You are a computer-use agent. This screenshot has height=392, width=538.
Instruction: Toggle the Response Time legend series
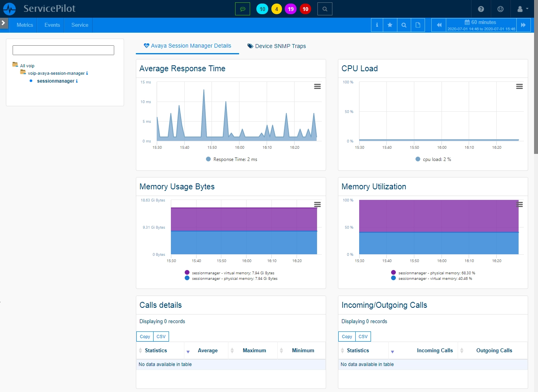click(232, 159)
